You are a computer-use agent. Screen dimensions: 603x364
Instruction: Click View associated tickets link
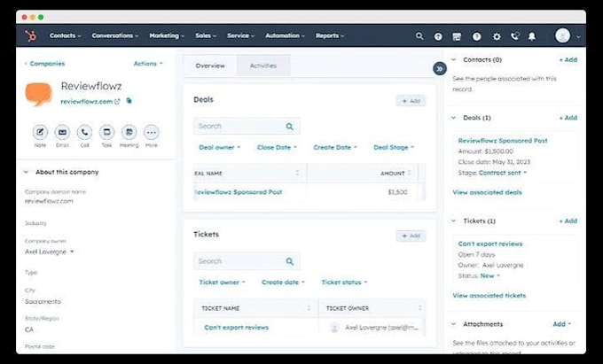[x=489, y=296]
